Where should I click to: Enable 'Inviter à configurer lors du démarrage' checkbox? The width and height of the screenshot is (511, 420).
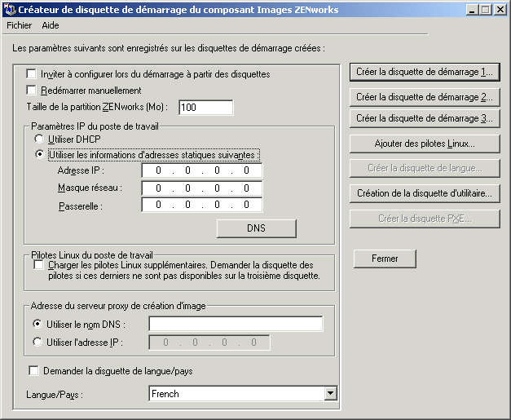(31, 73)
